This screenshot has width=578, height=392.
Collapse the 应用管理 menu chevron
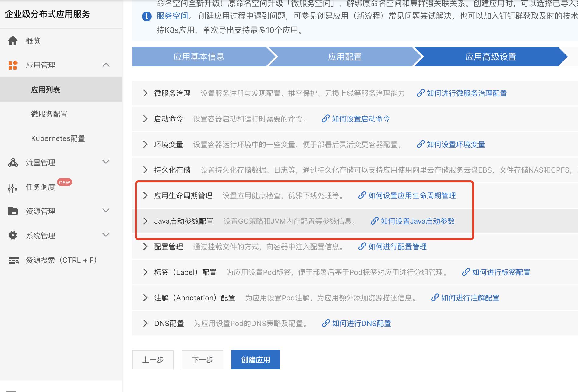106,65
